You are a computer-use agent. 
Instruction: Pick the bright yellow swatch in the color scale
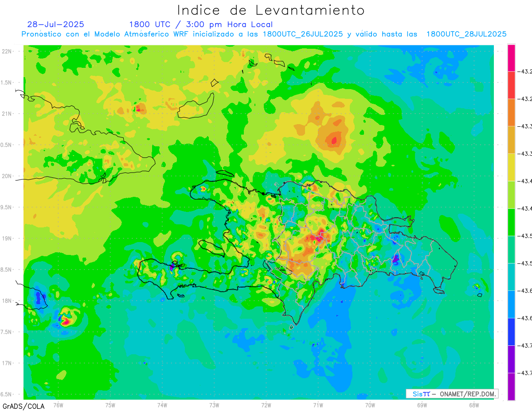click(x=511, y=167)
